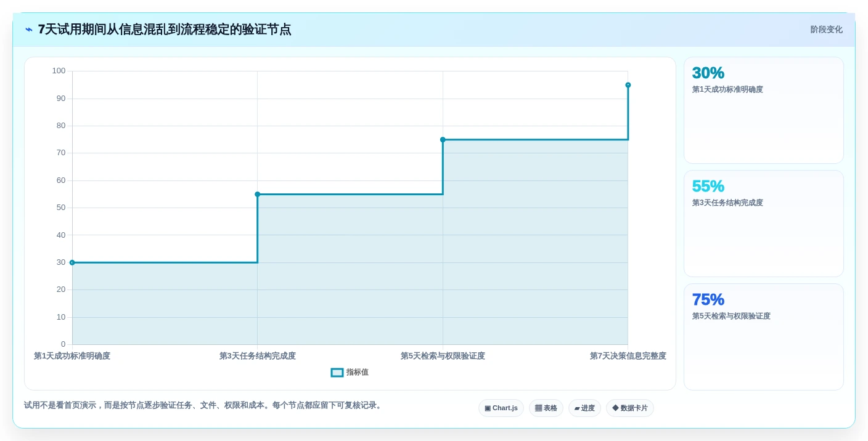The image size is (868, 441).
Task: Click card caption 第3天任务结构完成度
Action: pyautogui.click(x=727, y=203)
